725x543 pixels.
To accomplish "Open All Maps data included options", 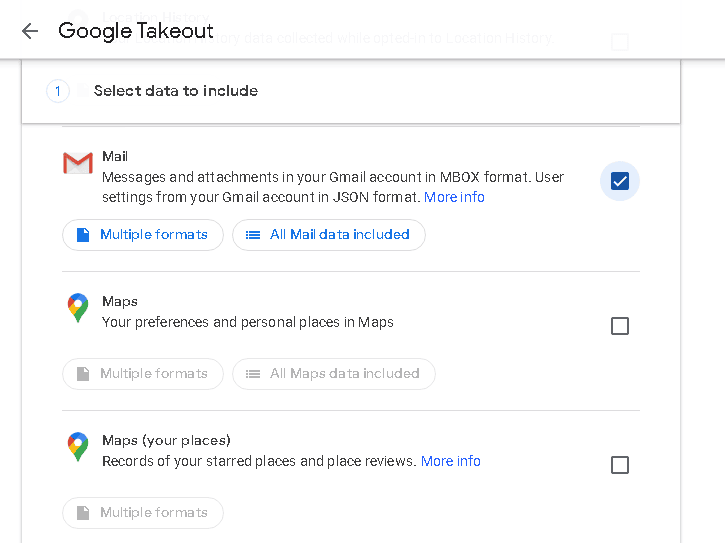I will coord(334,374).
